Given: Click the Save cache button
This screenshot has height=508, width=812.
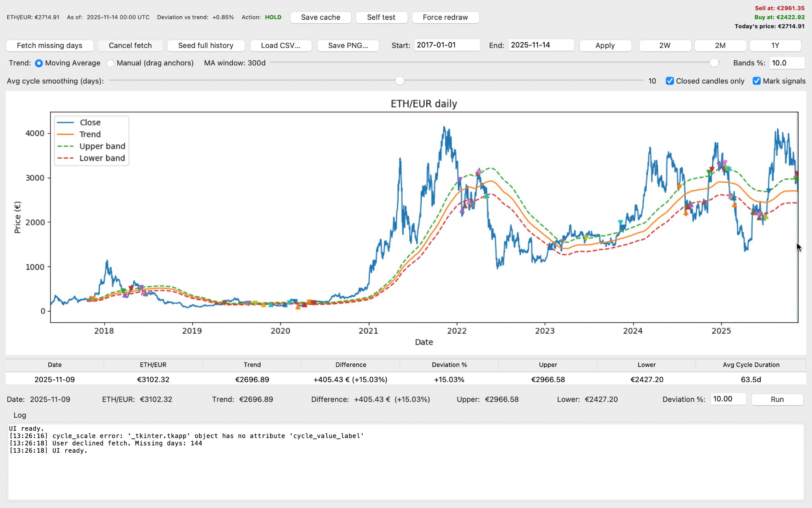Looking at the screenshot, I should click(320, 17).
